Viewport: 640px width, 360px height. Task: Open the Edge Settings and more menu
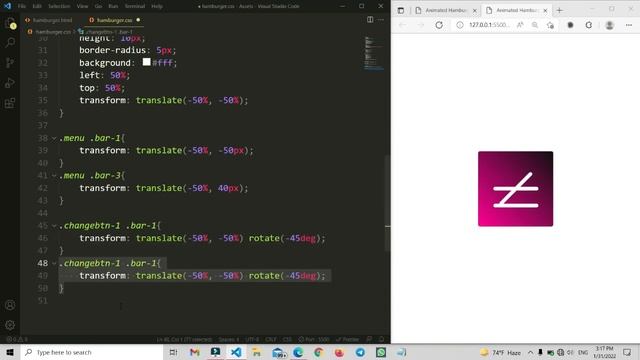pyautogui.click(x=629, y=25)
